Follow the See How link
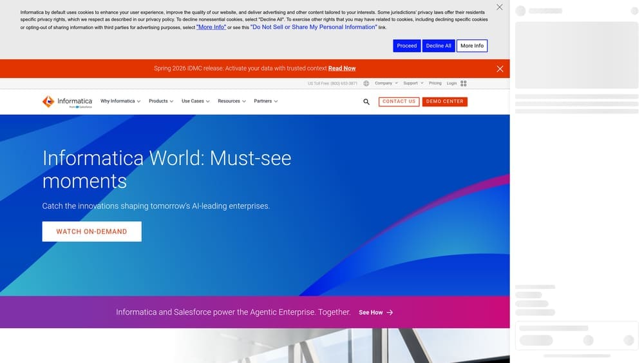The image size is (644, 363). [370, 313]
